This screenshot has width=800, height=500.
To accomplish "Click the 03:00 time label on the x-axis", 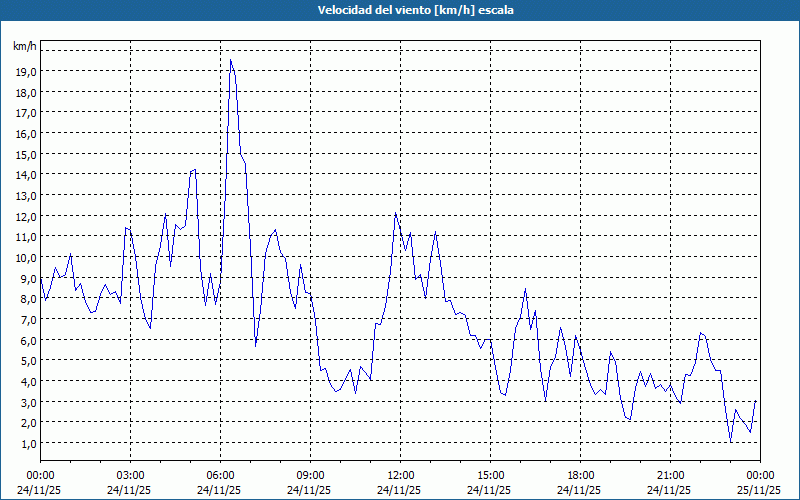I will (130, 475).
